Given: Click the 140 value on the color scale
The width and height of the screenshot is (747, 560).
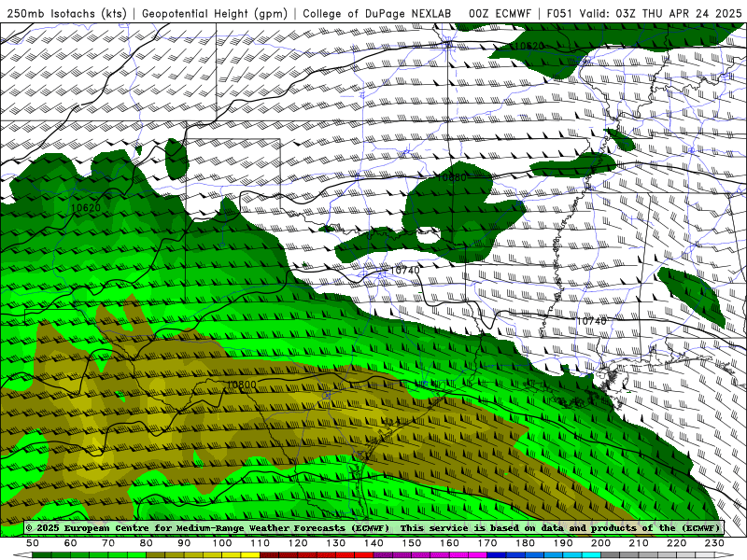Looking at the screenshot, I should pos(373,543).
